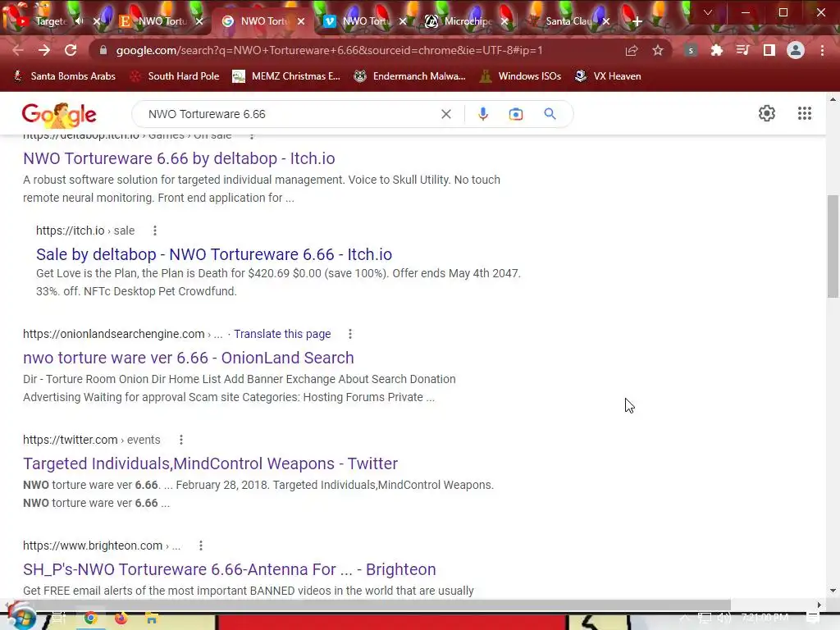Screen dimensions: 840x630
Task: Reload the current Google search page
Action: pyautogui.click(x=71, y=50)
